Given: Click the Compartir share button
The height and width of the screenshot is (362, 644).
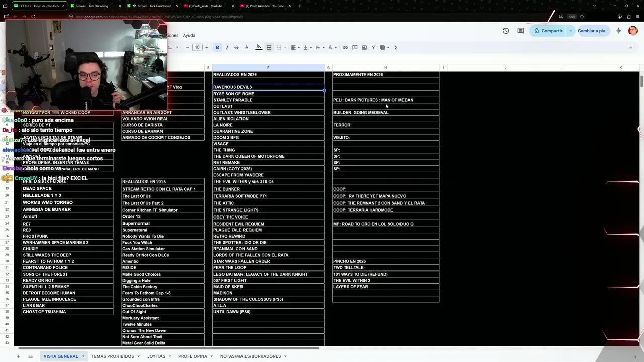Looking at the screenshot, I should tap(548, 31).
